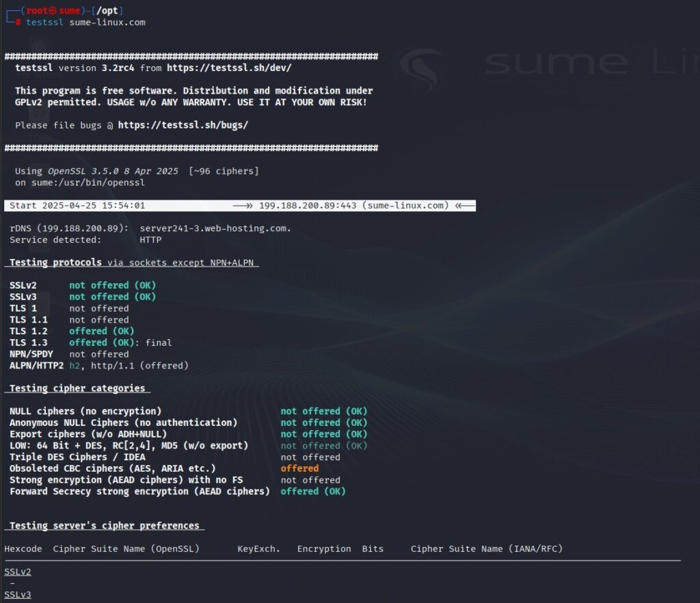
Task: Click 'Anonymous NULL Ciphers (no authentication)' row label
Action: [124, 423]
